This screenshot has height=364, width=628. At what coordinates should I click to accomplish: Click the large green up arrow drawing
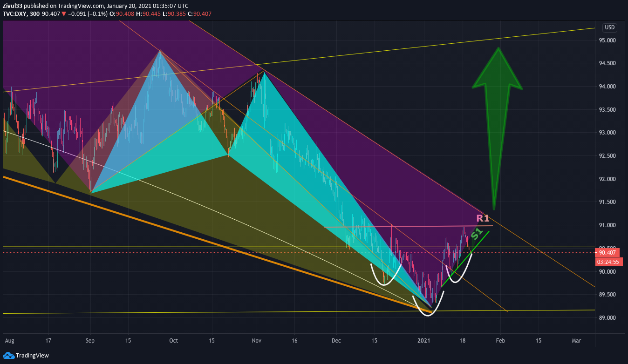click(497, 128)
